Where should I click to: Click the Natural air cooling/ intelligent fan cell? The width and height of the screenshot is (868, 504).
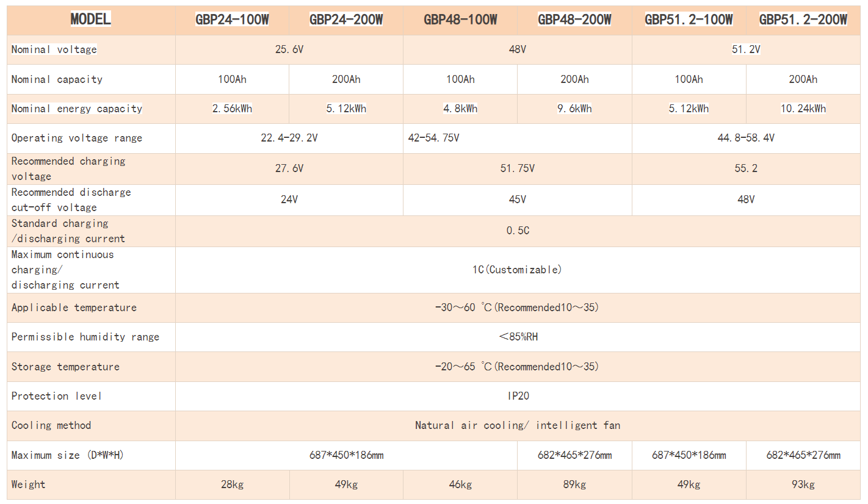coord(517,425)
